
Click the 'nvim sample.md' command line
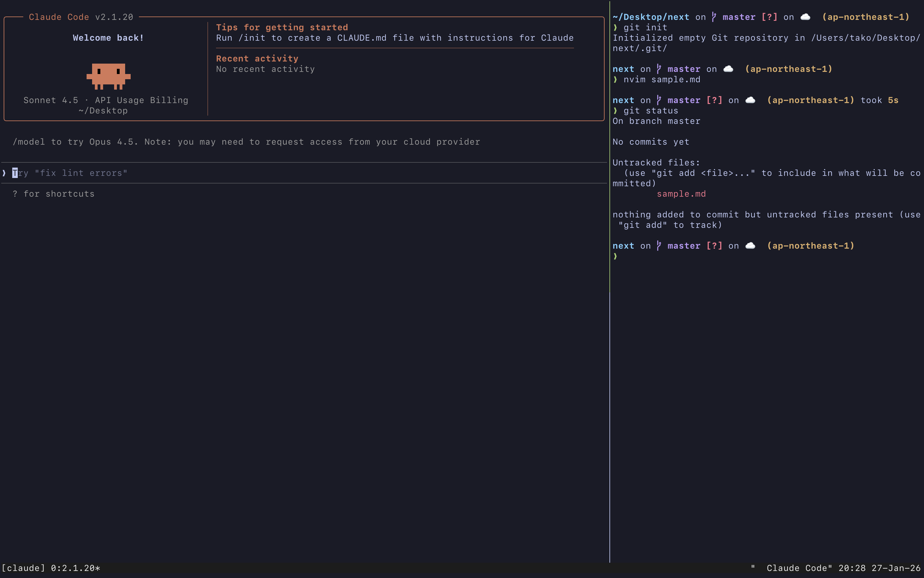coord(661,80)
